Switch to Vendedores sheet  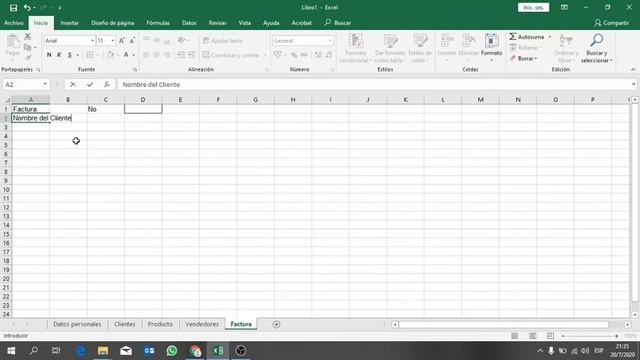202,324
